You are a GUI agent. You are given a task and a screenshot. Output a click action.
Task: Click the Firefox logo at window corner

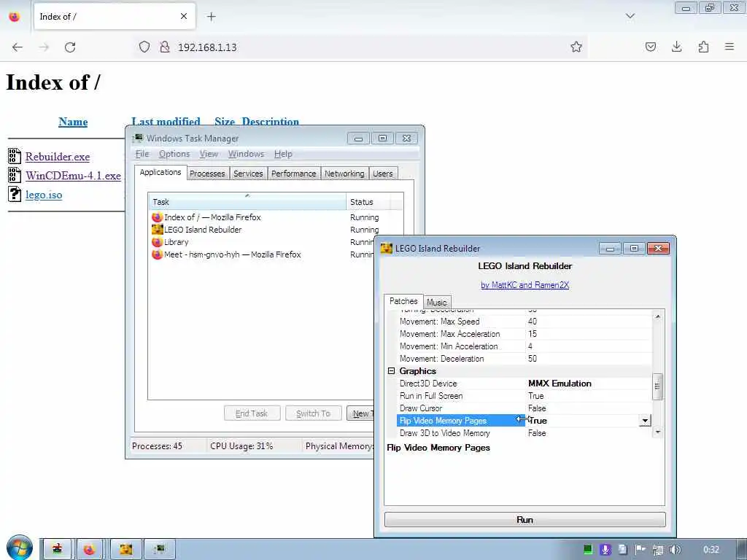click(x=15, y=17)
